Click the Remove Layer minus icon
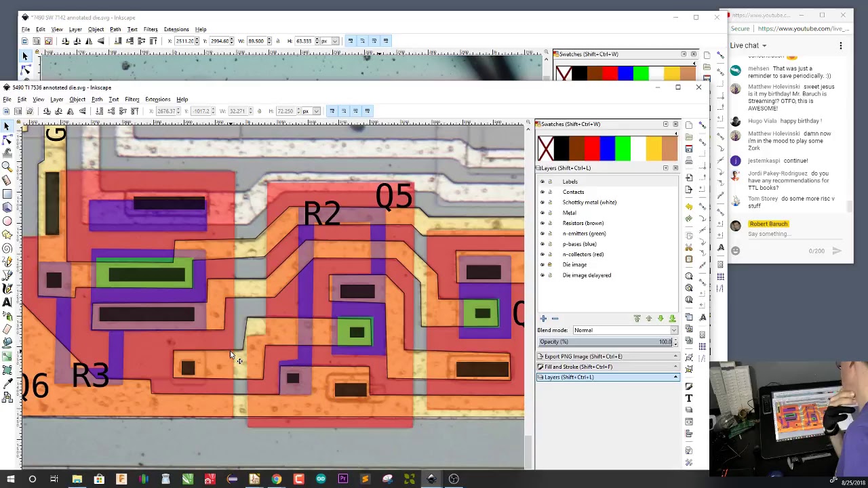Image resolution: width=868 pixels, height=488 pixels. point(555,319)
